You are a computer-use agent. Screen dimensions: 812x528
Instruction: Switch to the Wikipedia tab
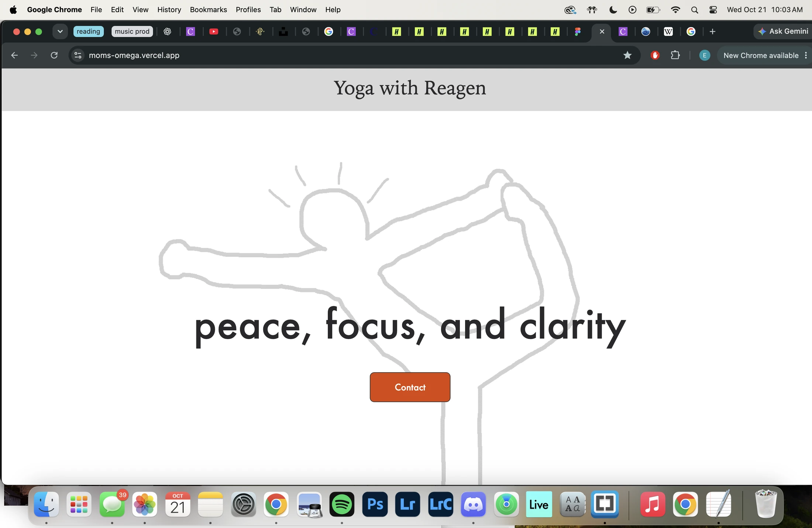click(668, 31)
